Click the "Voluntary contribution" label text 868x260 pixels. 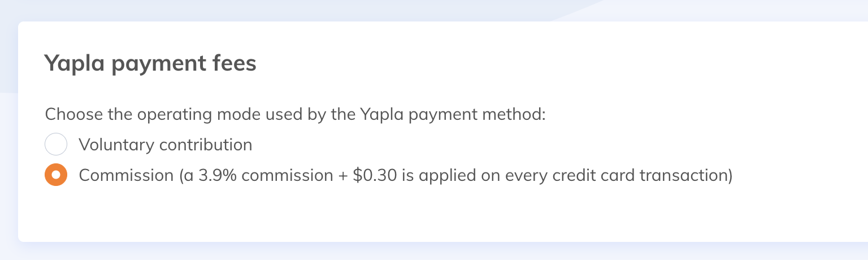tap(165, 145)
